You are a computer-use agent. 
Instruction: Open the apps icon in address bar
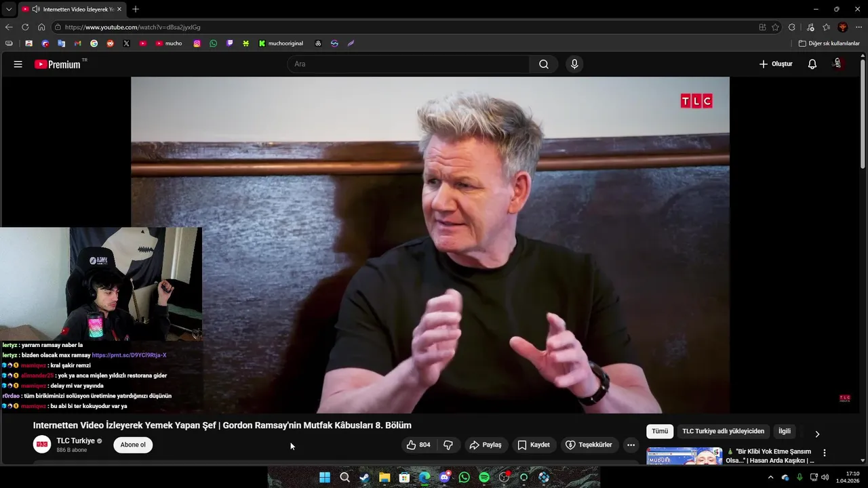[x=762, y=27]
